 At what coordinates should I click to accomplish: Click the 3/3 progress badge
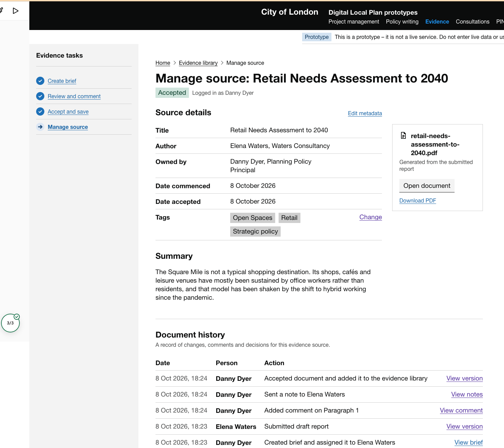coord(11,323)
